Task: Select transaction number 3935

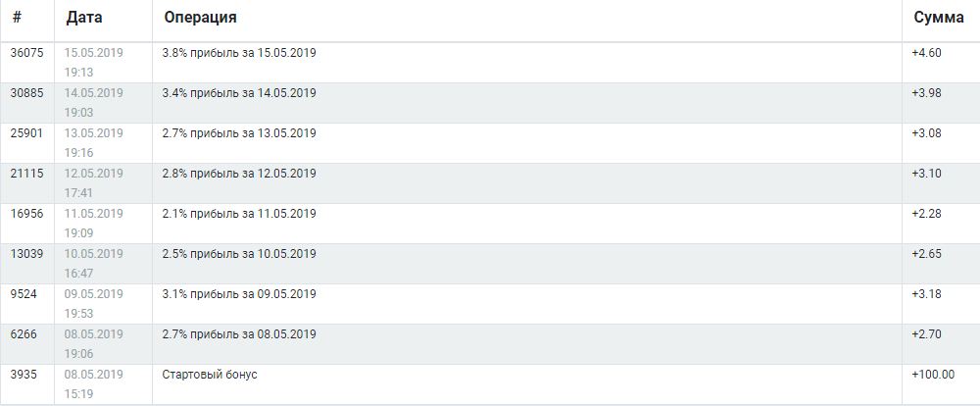Action: tap(24, 375)
